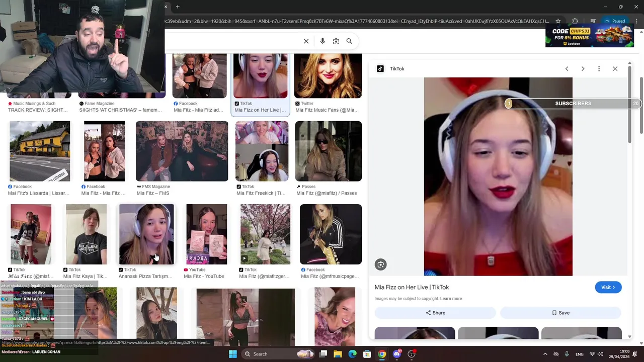Open the volume speaker tray icon

600,354
